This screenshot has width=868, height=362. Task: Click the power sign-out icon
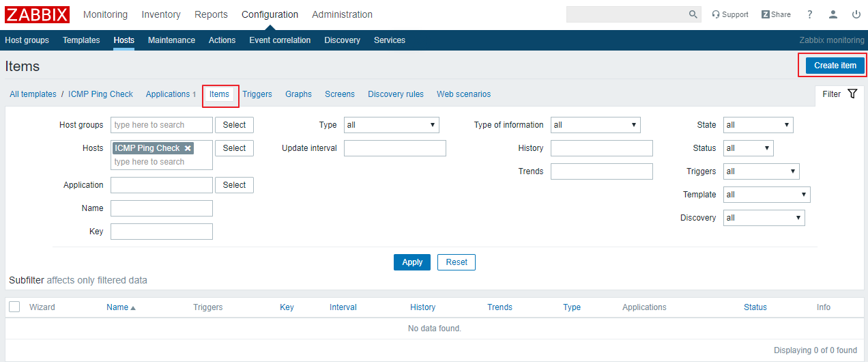click(x=856, y=14)
